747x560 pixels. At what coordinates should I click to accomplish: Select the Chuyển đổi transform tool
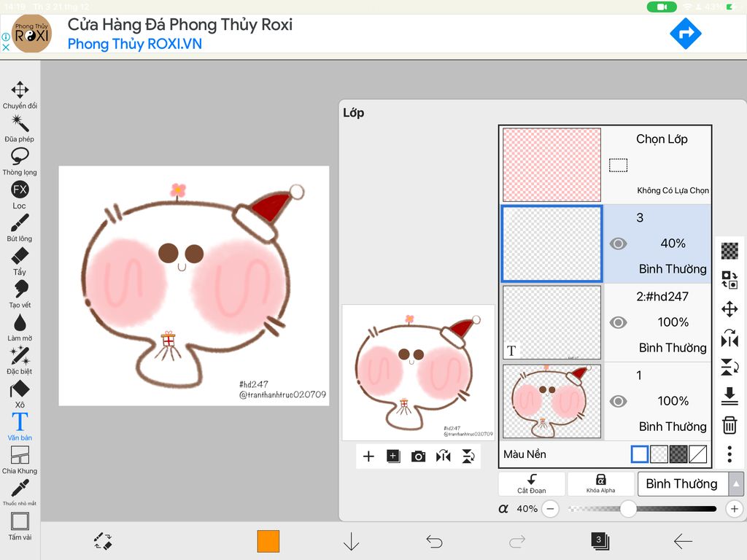[x=20, y=95]
